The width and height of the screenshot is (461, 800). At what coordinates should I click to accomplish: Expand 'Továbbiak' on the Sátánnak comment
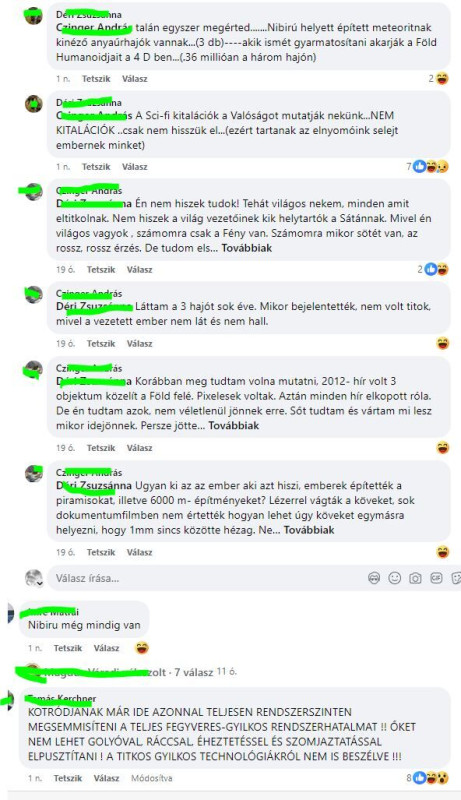pos(246,248)
